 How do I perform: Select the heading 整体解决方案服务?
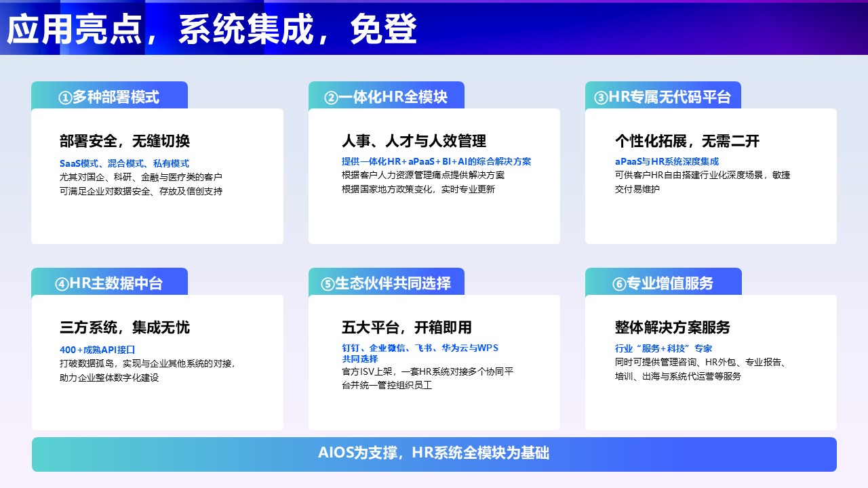click(672, 327)
